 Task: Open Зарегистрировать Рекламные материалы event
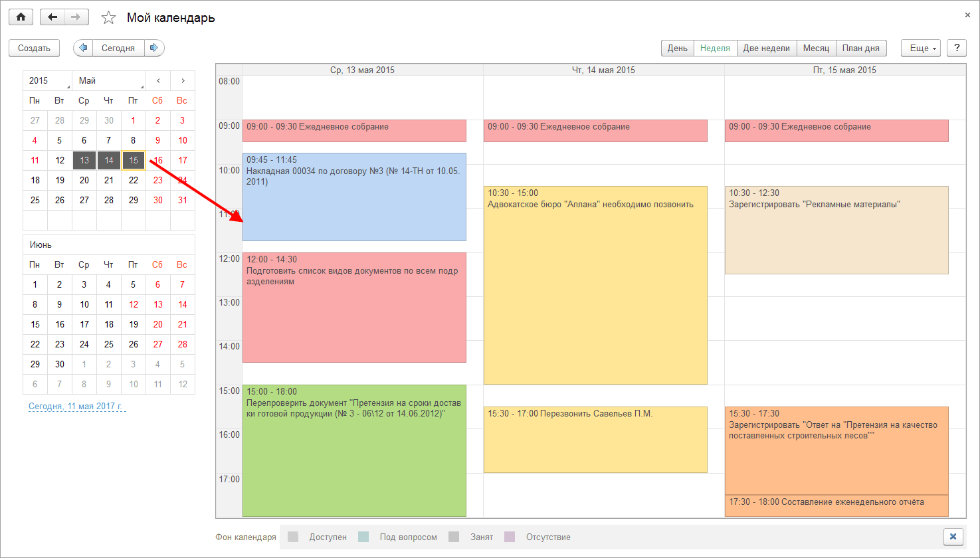point(836,230)
